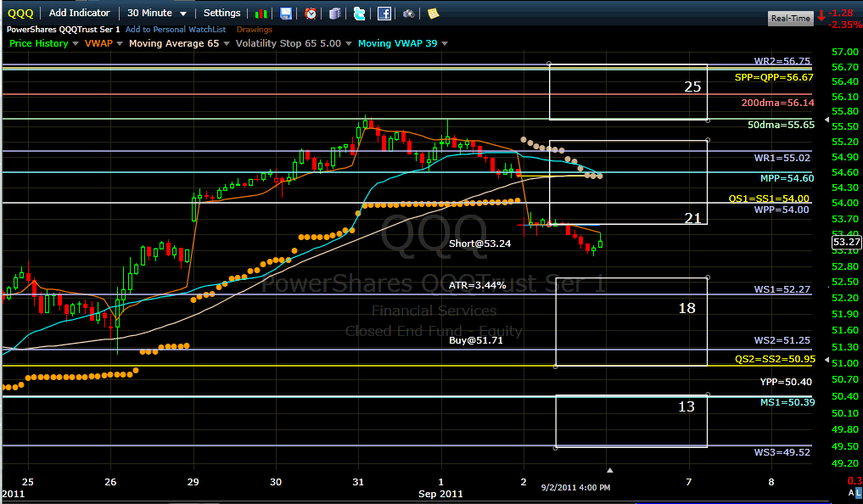This screenshot has height=504, width=863.
Task: Click the number 25 in the top rectangle
Action: (692, 87)
